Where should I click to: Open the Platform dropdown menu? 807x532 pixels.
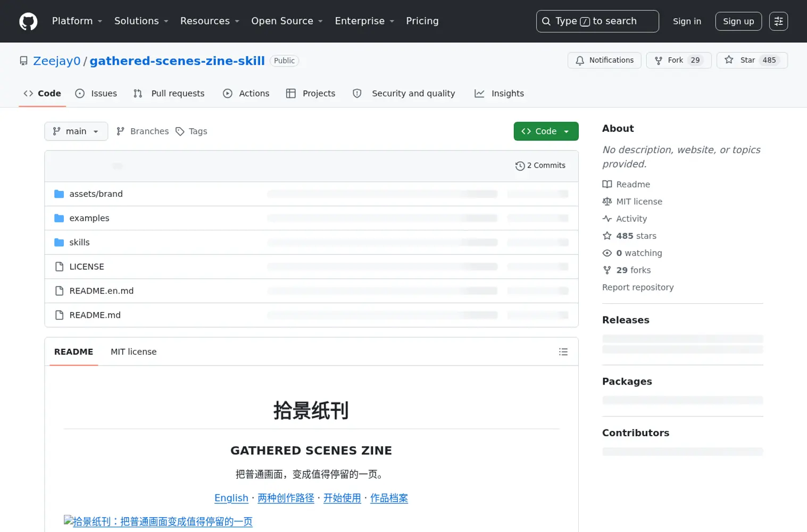click(77, 21)
